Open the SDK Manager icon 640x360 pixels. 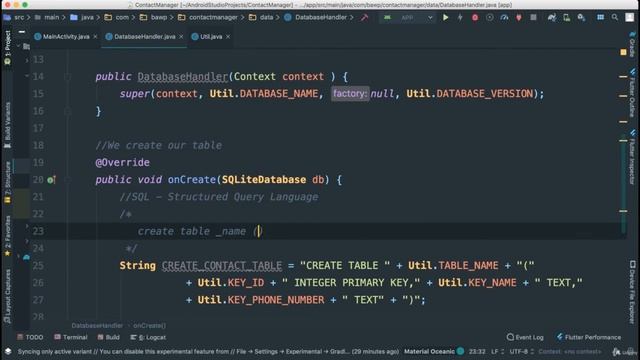click(x=581, y=18)
